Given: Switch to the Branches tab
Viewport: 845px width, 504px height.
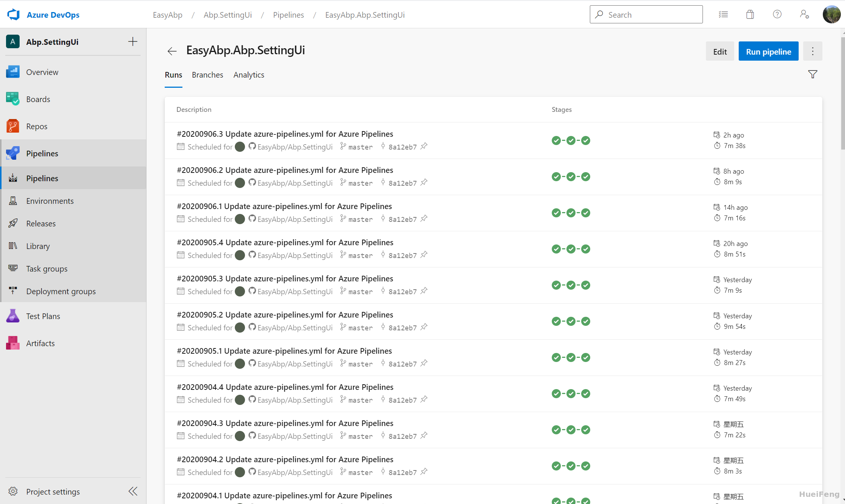Looking at the screenshot, I should tap(207, 75).
